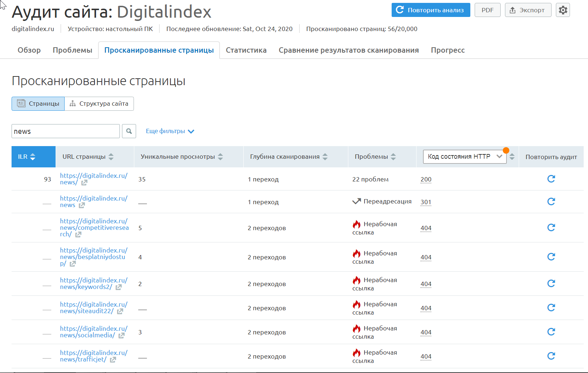Image resolution: width=588 pixels, height=373 pixels.
Task: Open external link icon for news/ page
Action: click(x=84, y=183)
